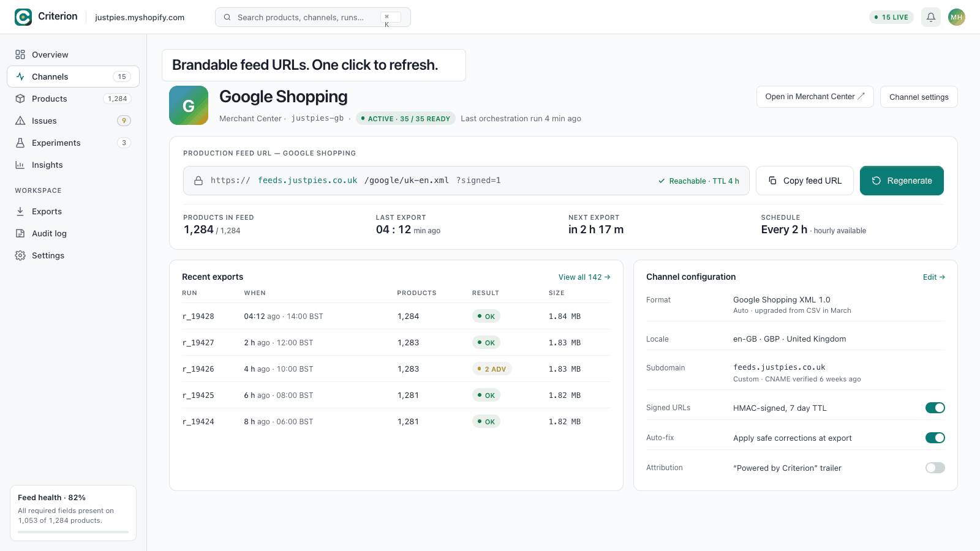
Task: Click Open in Merchant Center button
Action: [x=815, y=97]
